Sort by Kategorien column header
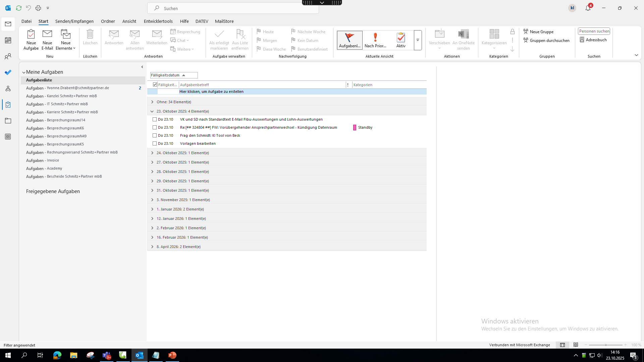644x362 pixels. click(389, 85)
